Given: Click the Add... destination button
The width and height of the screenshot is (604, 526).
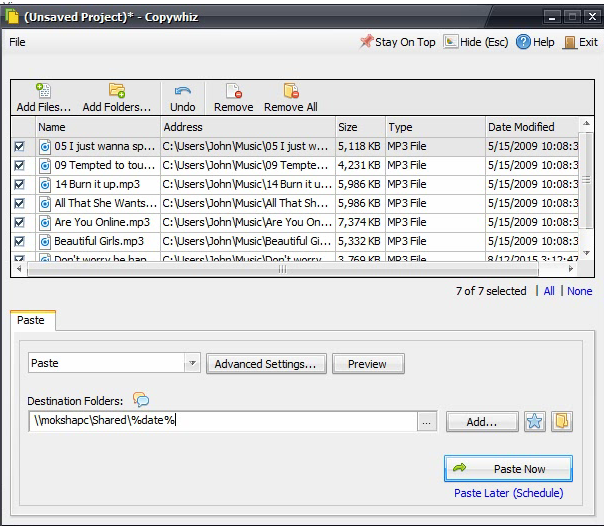Looking at the screenshot, I should click(482, 422).
